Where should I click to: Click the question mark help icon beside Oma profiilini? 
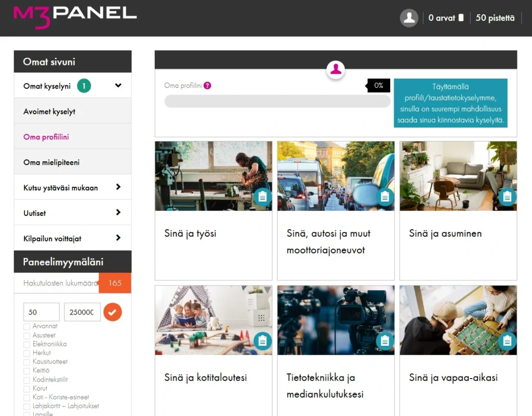click(x=207, y=86)
